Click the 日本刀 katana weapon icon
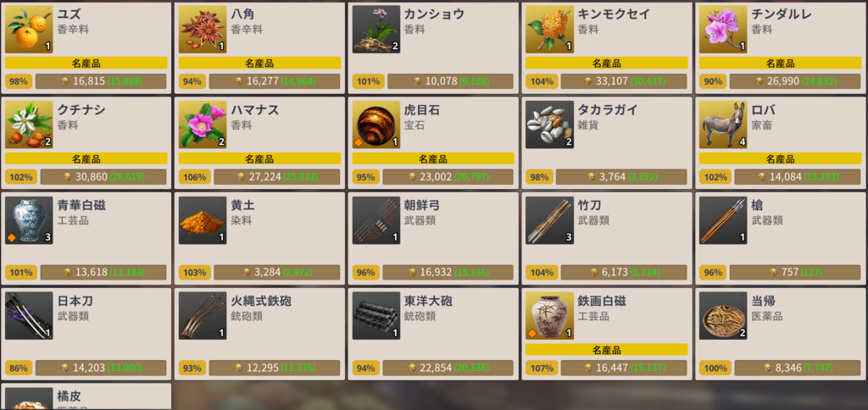868x410 pixels. (29, 315)
